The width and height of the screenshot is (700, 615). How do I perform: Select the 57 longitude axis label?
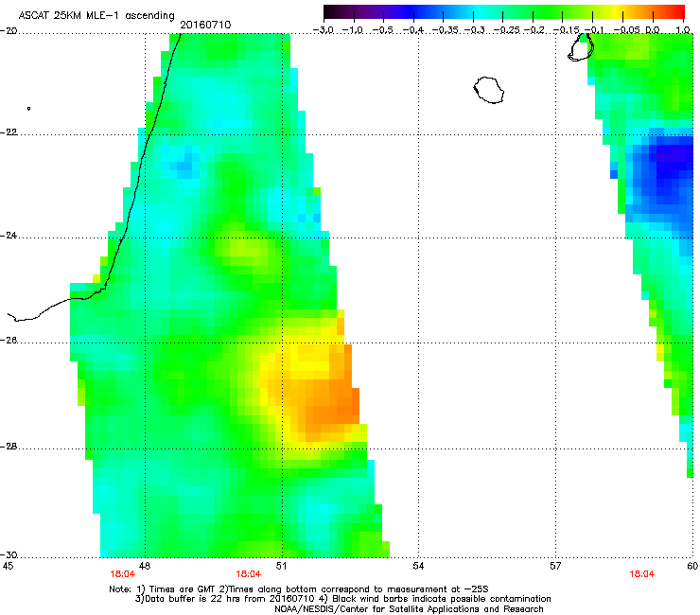pos(555,567)
